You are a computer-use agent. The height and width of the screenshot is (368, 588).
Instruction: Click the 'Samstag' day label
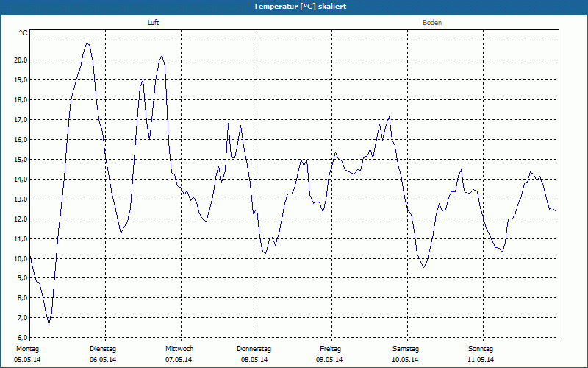coord(406,349)
